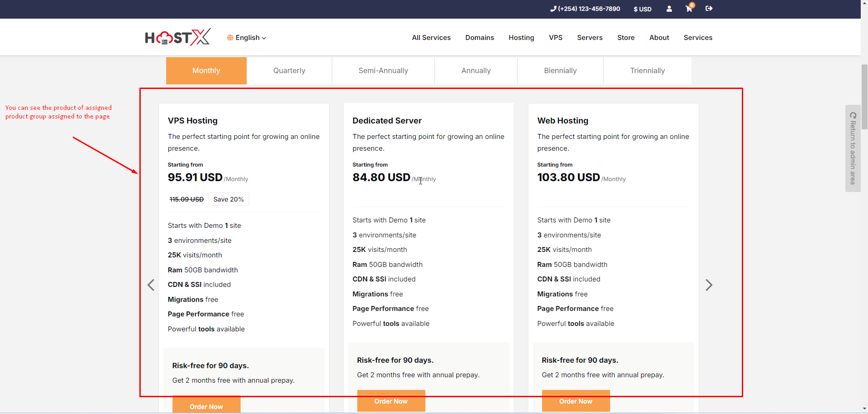Viewport: 868px width, 414px height.
Task: Select the Semi-Annually billing tab
Action: click(383, 71)
